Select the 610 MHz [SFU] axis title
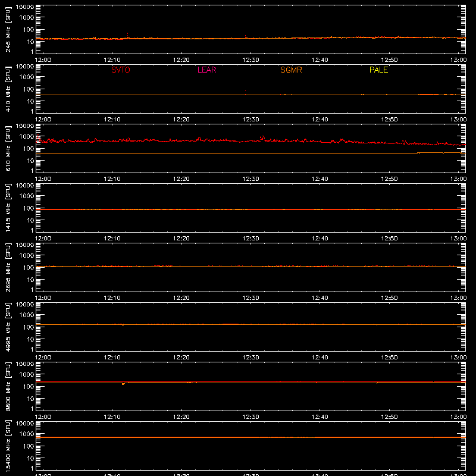Image resolution: width=476 pixels, height=476 pixels. (8, 148)
